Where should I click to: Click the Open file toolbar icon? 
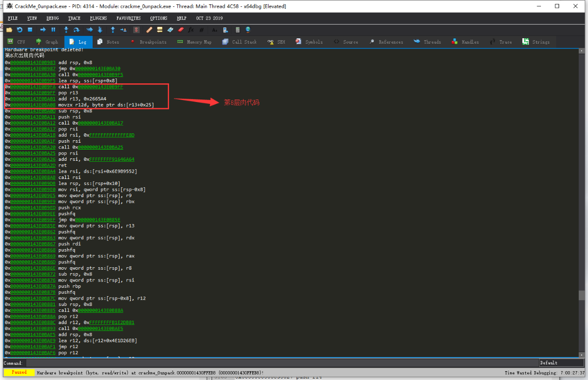pyautogui.click(x=9, y=30)
